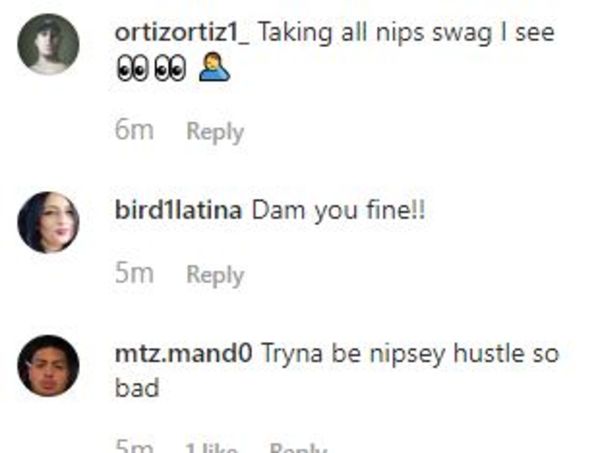Open ortizortiz1_ profile picture
The width and height of the screenshot is (600, 453).
coord(48,44)
